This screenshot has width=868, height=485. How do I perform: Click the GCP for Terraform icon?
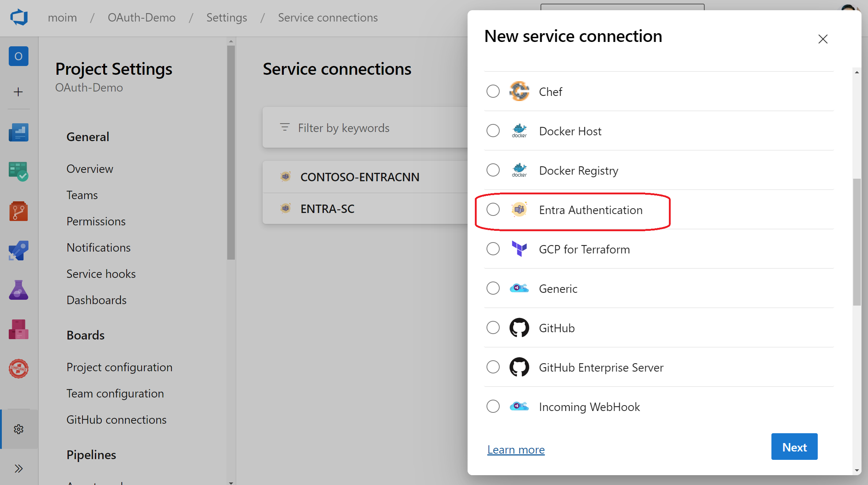(518, 250)
